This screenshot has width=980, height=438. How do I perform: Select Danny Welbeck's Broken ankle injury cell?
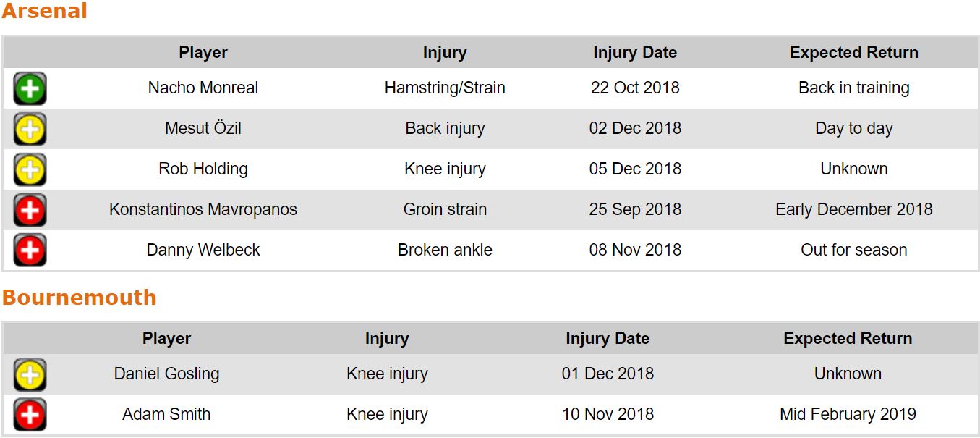[445, 250]
